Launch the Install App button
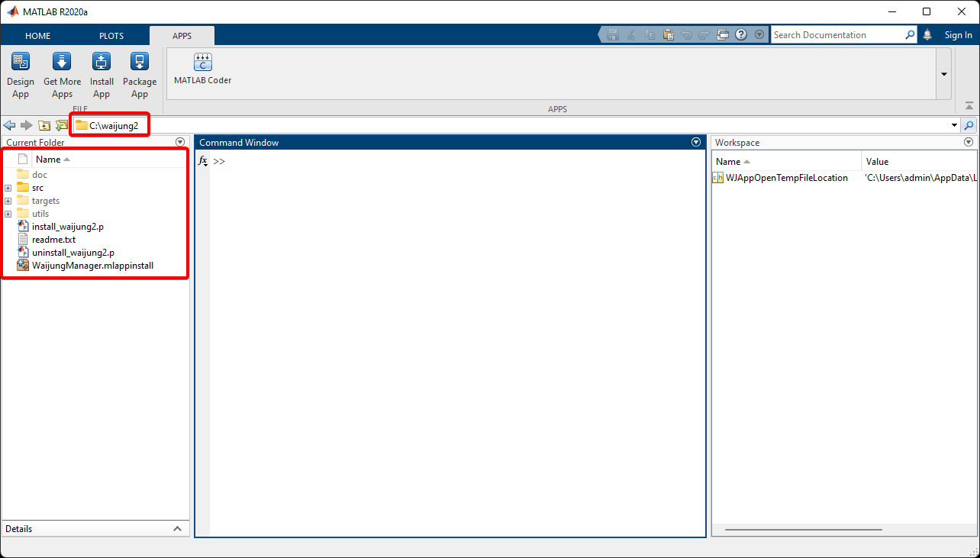 tap(102, 76)
